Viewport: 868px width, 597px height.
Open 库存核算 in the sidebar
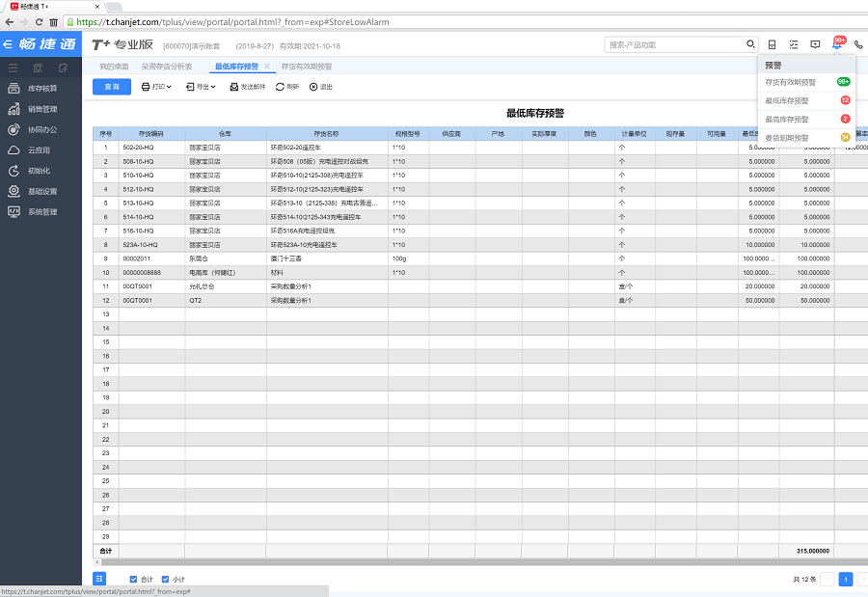pyautogui.click(x=41, y=88)
